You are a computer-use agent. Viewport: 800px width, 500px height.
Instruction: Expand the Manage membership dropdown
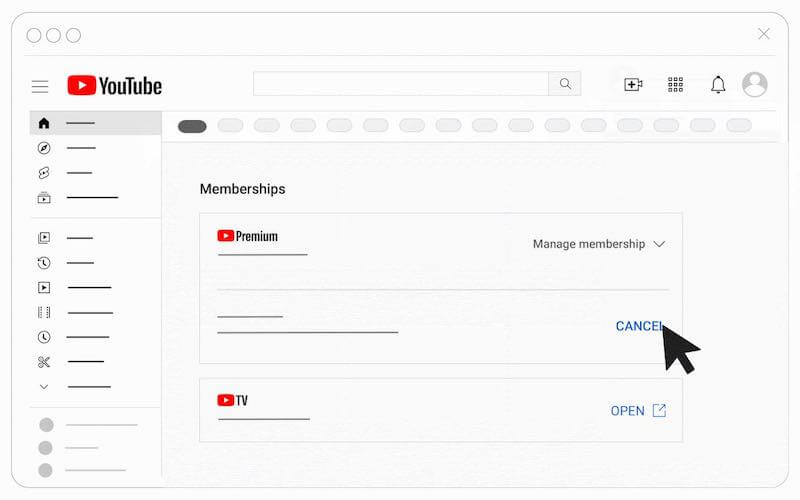tap(599, 244)
